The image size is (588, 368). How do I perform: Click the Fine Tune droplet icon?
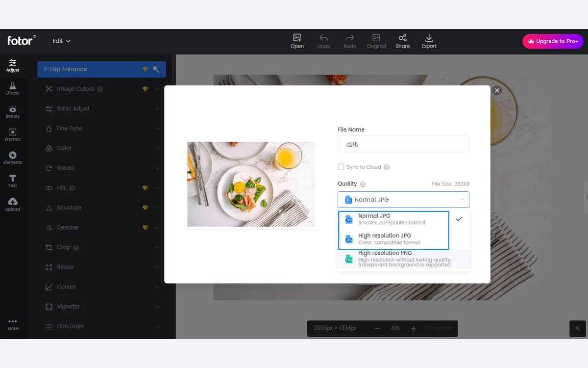[x=49, y=129]
